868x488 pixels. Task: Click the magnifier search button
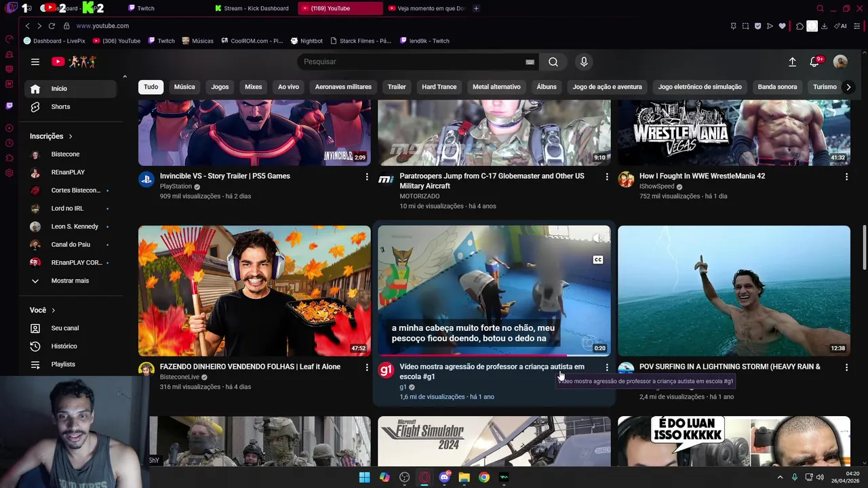coord(553,62)
